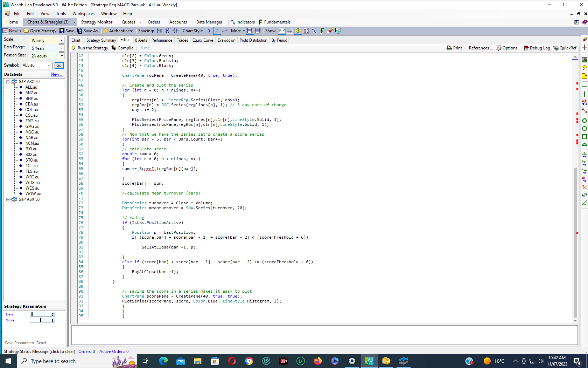Select OHLC bar chart style
This screenshot has height=368, width=588.
tap(217, 31)
